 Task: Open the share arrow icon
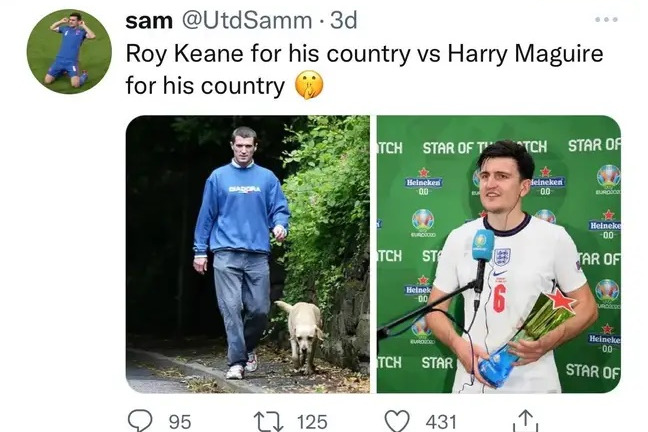(526, 421)
